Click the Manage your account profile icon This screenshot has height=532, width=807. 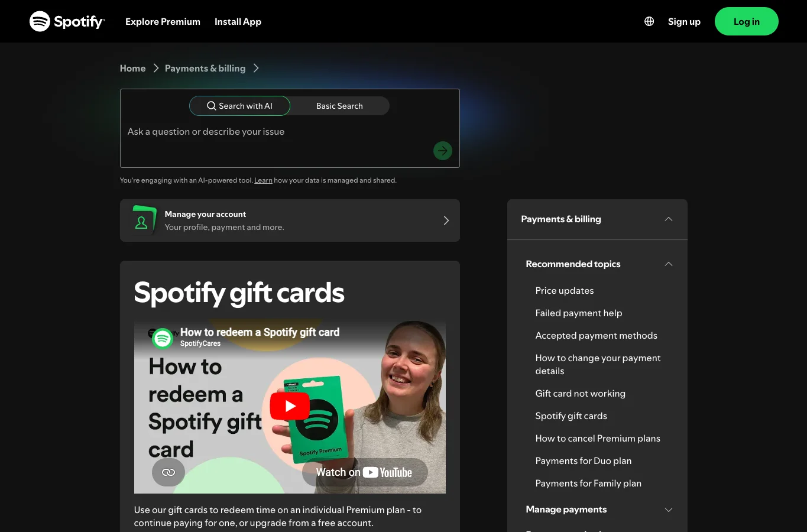(143, 220)
